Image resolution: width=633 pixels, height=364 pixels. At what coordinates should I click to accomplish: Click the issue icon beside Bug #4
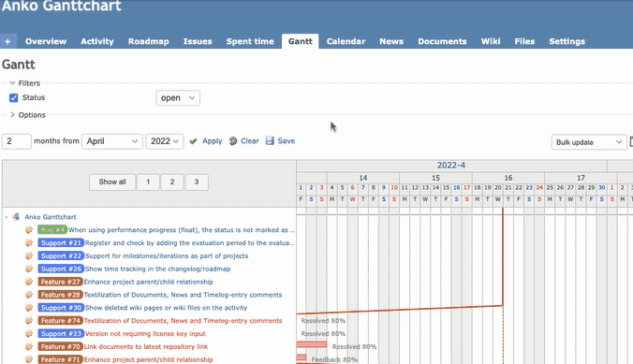tap(29, 230)
